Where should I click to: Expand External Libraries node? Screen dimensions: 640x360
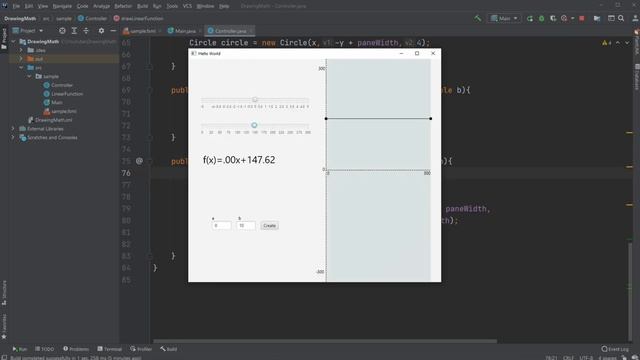click(13, 129)
